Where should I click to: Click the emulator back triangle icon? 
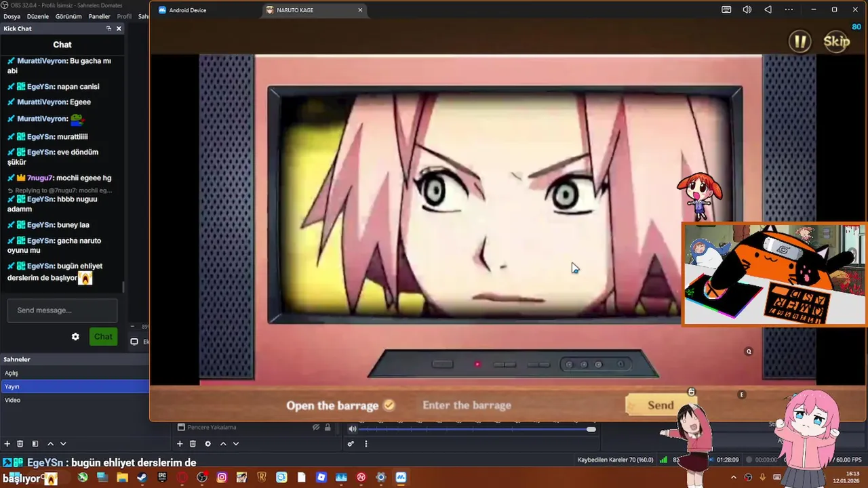[768, 9]
